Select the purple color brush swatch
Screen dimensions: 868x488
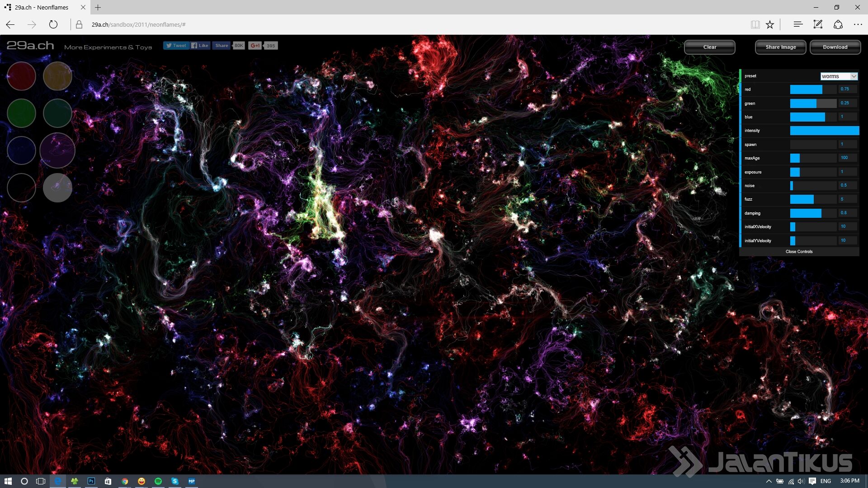tap(57, 150)
